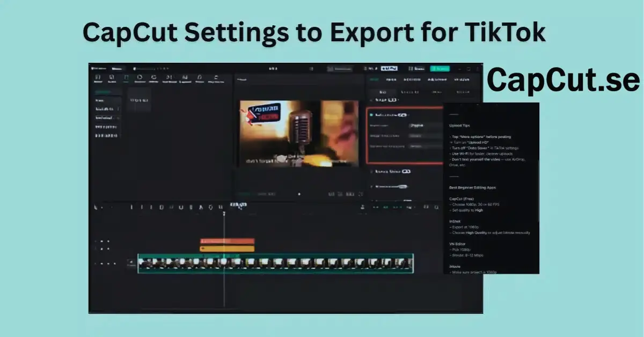Uncheck the enabled option above the three dropdowns
The height and width of the screenshot is (337, 644).
[371, 115]
